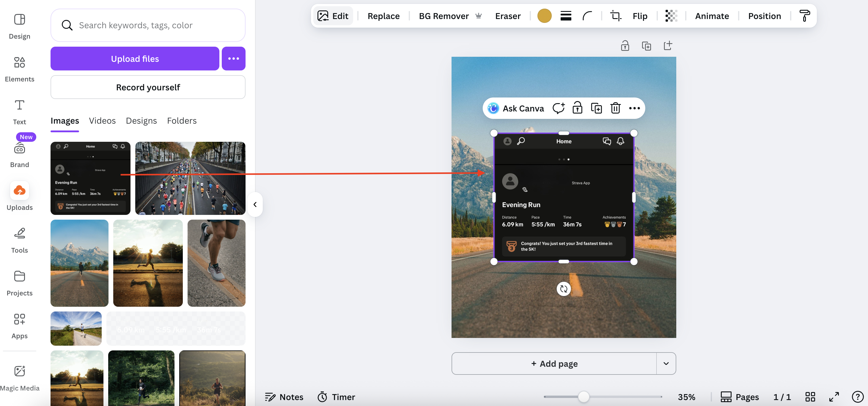Click the crop icon in toolbar
This screenshot has width=868, height=406.
pyautogui.click(x=616, y=16)
